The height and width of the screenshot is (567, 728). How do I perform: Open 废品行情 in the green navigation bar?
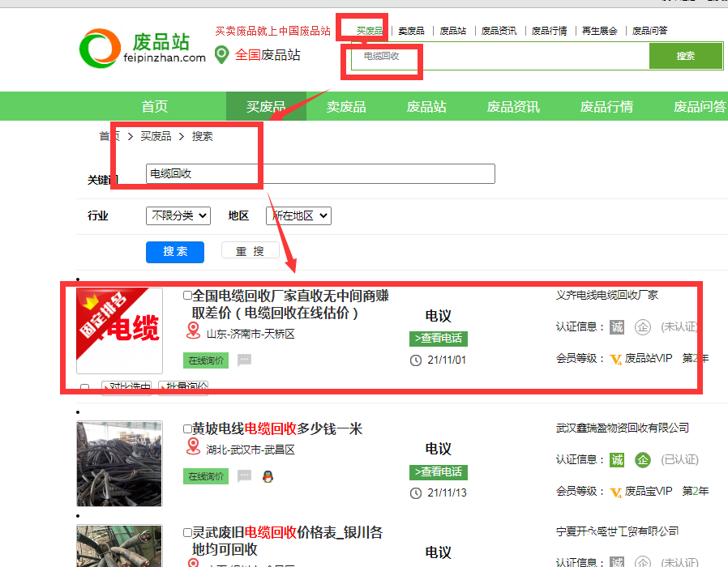pos(607,107)
